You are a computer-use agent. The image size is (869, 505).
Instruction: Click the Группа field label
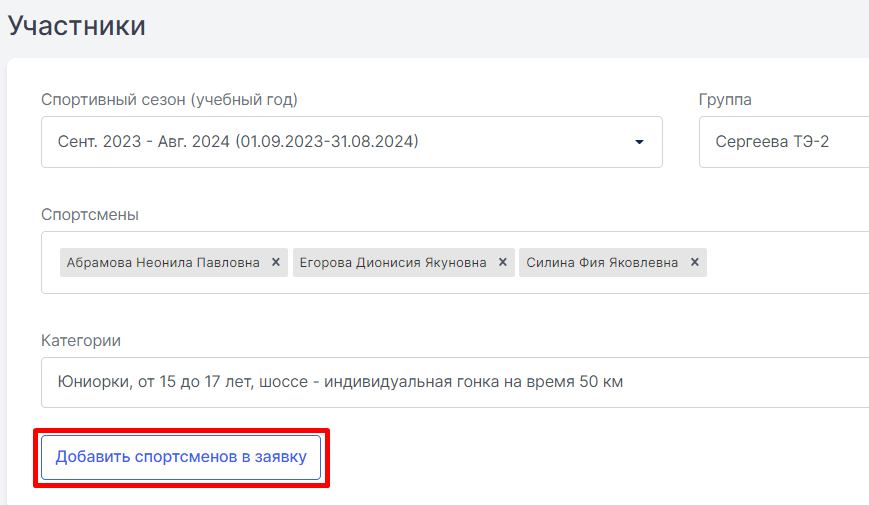click(725, 100)
